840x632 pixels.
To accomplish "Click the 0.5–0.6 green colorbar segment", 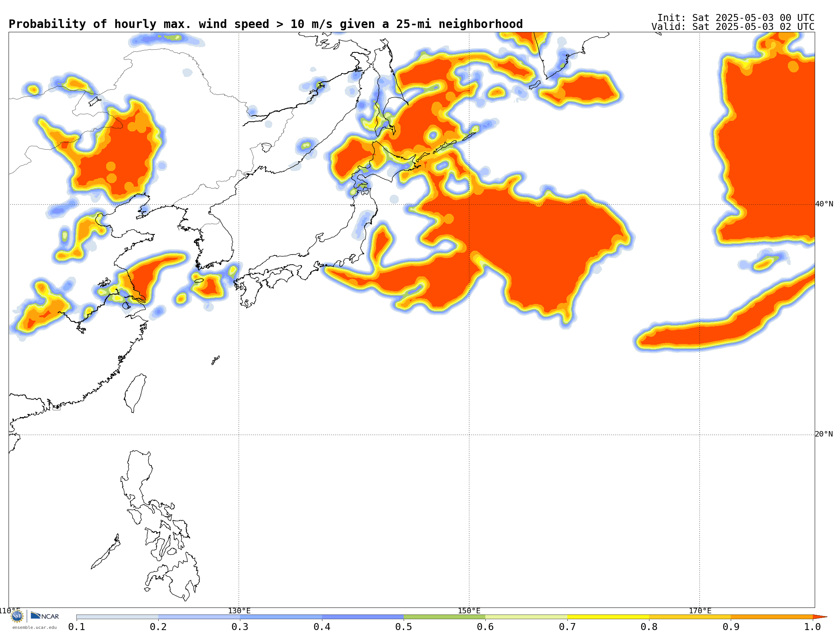I will point(444,617).
